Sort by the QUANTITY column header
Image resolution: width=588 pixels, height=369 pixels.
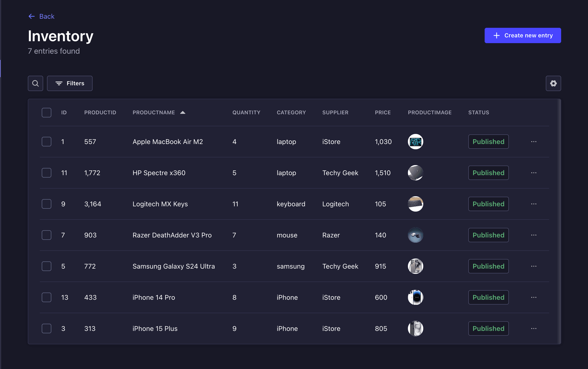[246, 113]
